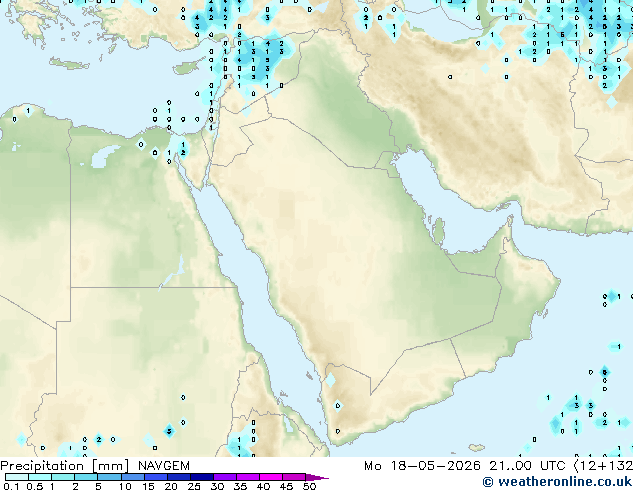This screenshot has height=490, width=634.
Task: Pick the 45 to 50 mm legend swatch
Action: tap(294, 477)
